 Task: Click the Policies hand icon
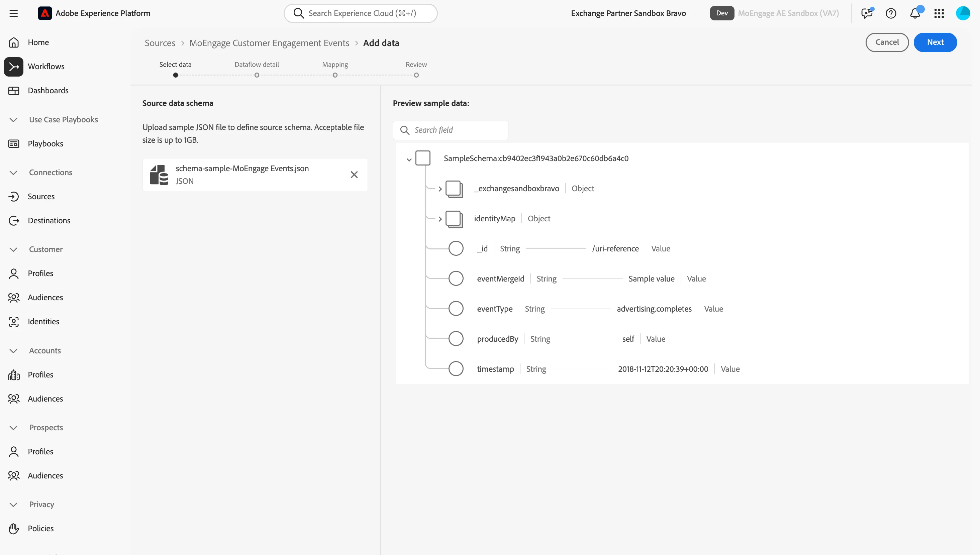tap(14, 529)
